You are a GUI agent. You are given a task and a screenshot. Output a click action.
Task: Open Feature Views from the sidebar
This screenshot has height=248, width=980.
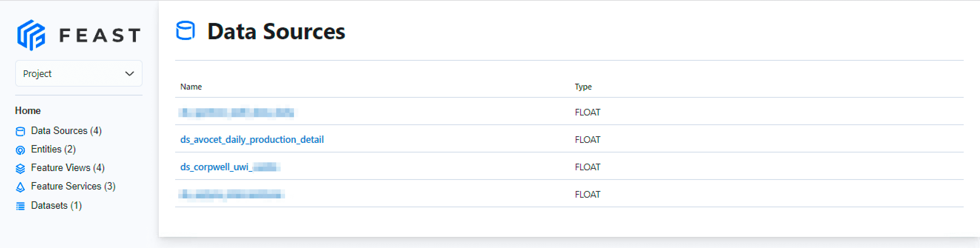click(x=67, y=168)
